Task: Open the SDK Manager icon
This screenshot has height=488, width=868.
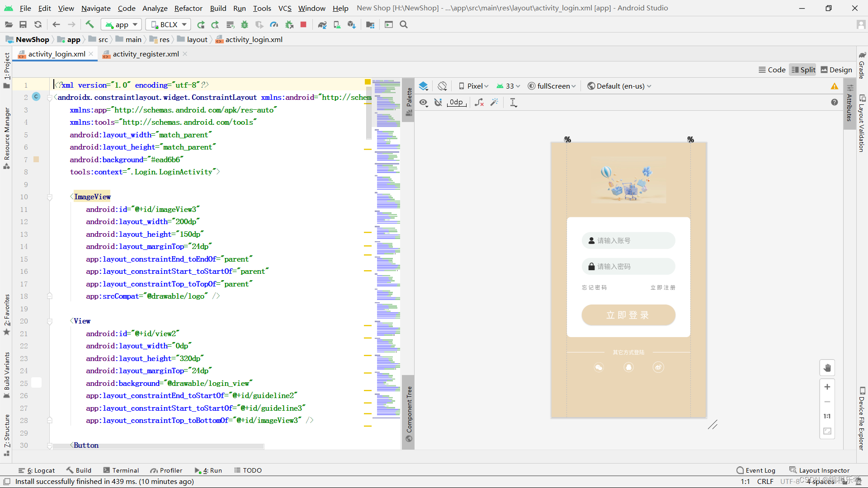Action: coord(351,24)
